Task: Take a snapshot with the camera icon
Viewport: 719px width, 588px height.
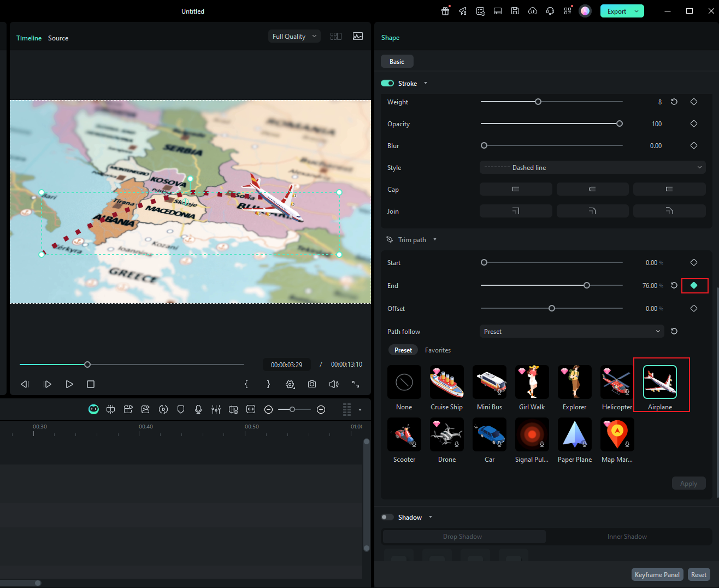Action: tap(312, 384)
